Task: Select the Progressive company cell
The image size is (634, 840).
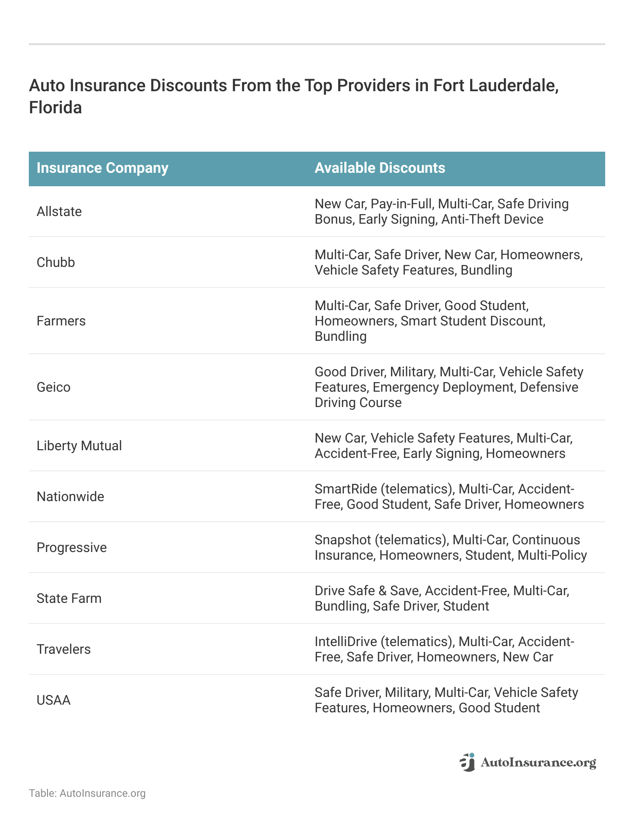Action: (x=72, y=548)
